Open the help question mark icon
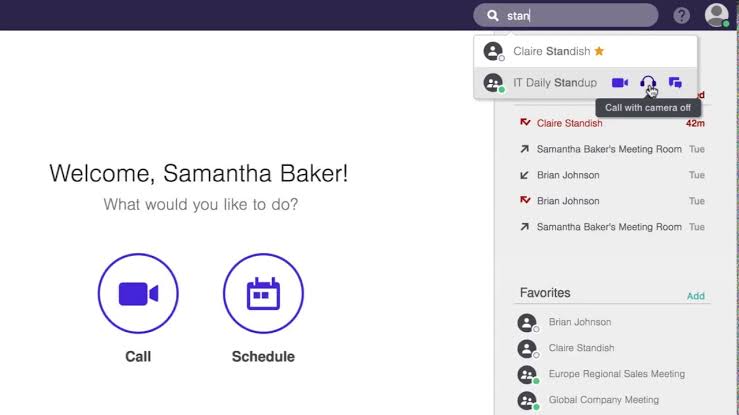Image resolution: width=739 pixels, height=415 pixels. pos(681,16)
